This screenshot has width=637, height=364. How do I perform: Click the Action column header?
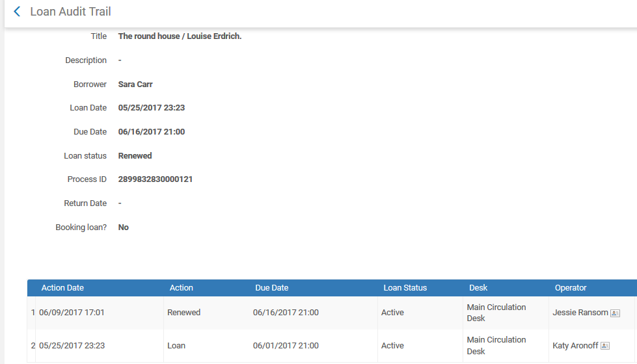click(181, 288)
